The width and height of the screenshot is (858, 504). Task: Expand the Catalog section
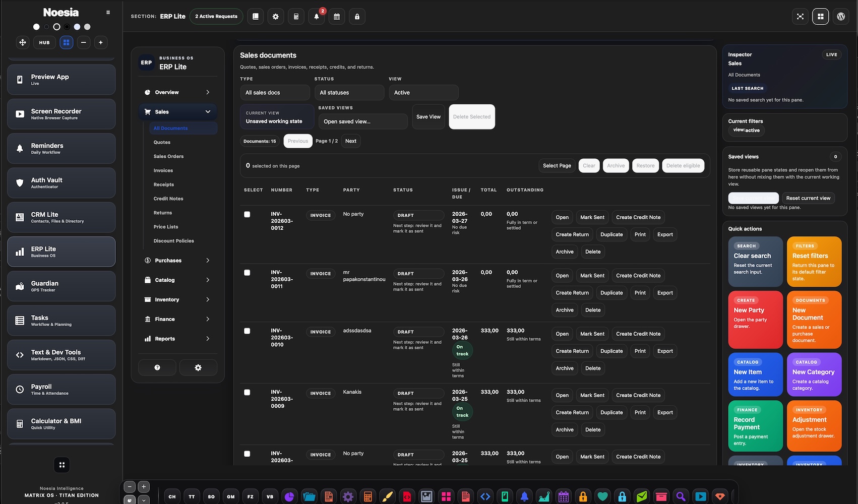pos(177,280)
